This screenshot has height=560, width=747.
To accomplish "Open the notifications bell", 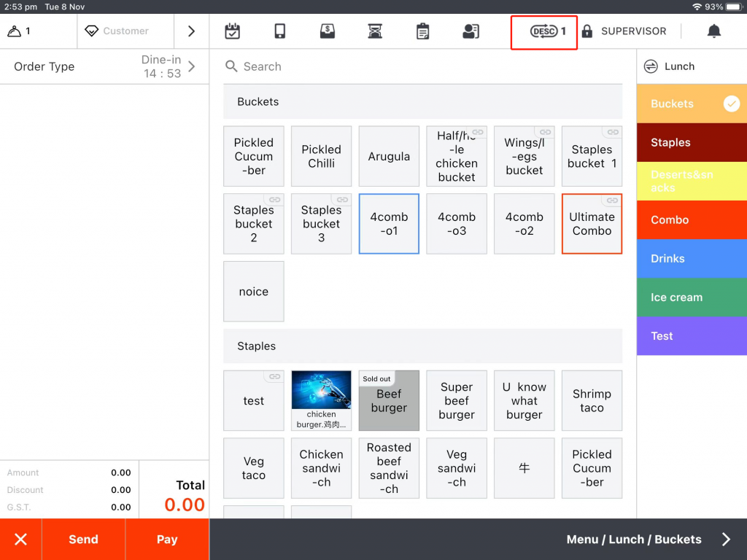I will pos(714,31).
